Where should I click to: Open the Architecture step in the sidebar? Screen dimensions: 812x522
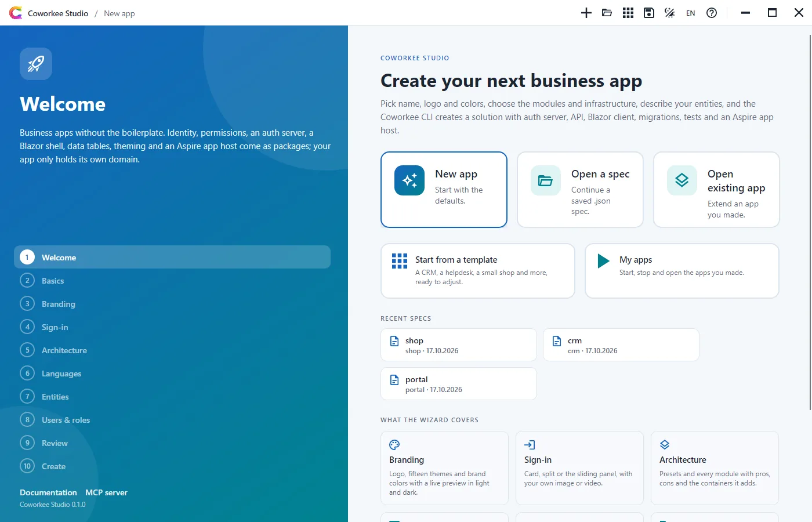(172, 350)
